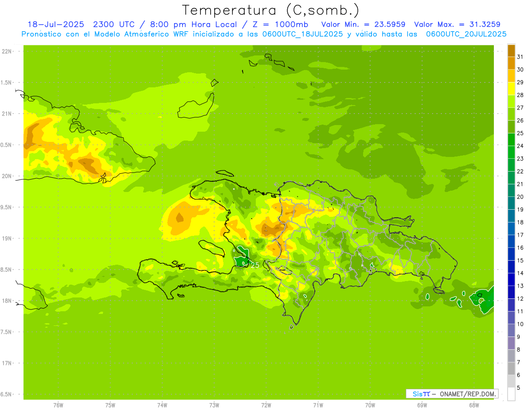Click the '20' value on the color scale
Image resolution: width=532 pixels, height=411 pixels.
point(520,196)
